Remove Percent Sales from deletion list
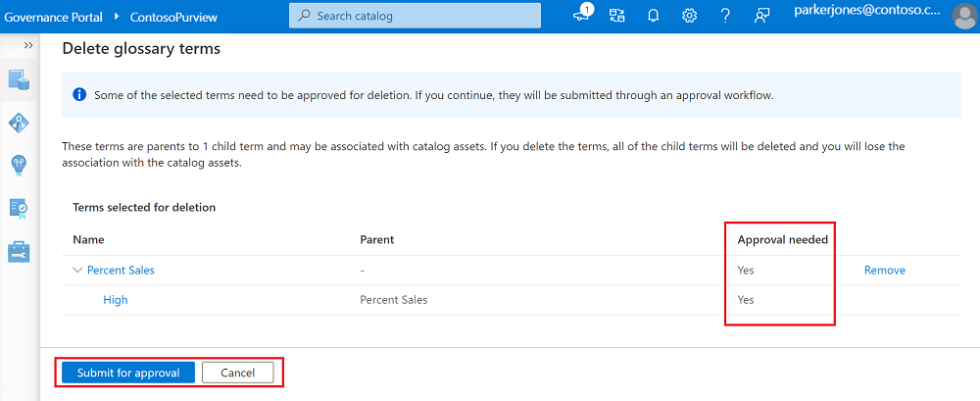The height and width of the screenshot is (401, 980). coord(884,271)
